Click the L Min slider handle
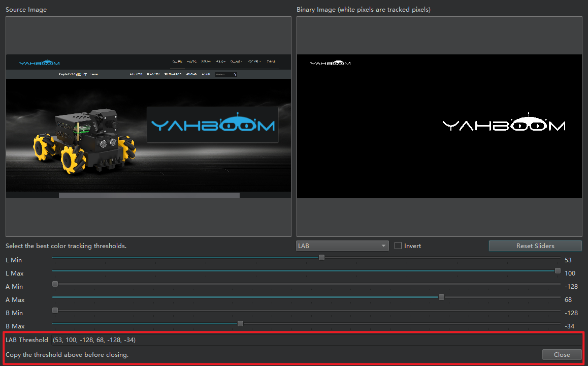This screenshot has height=366, width=588. 321,258
